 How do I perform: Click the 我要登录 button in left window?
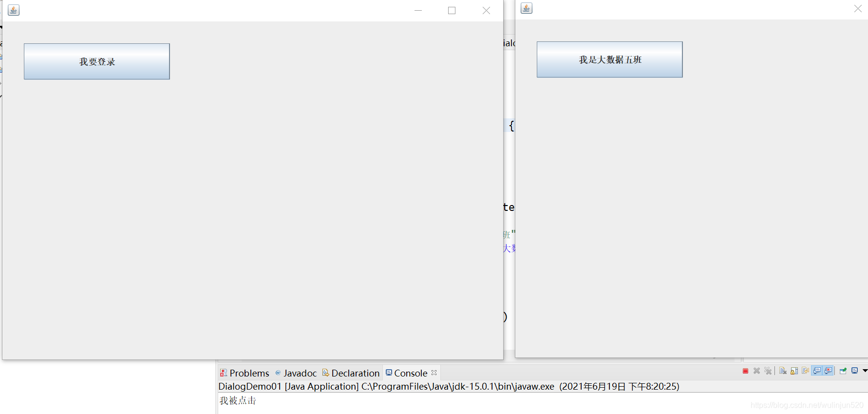[97, 61]
